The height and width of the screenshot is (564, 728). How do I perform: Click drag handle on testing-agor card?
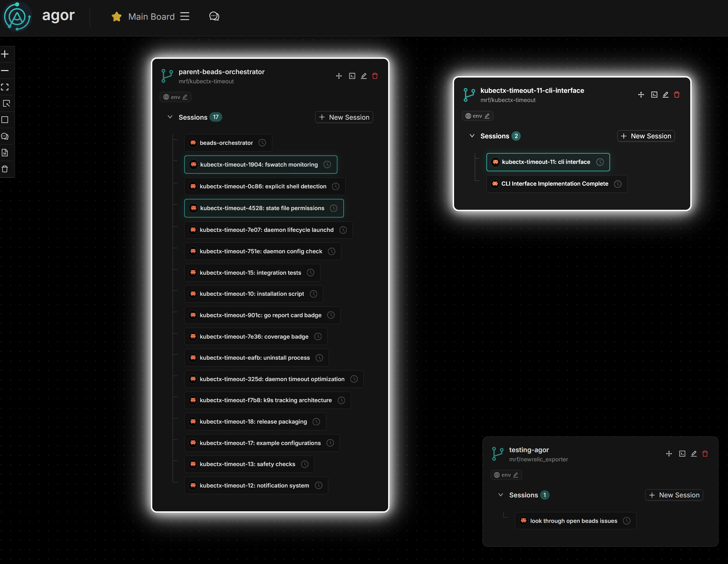(x=669, y=454)
